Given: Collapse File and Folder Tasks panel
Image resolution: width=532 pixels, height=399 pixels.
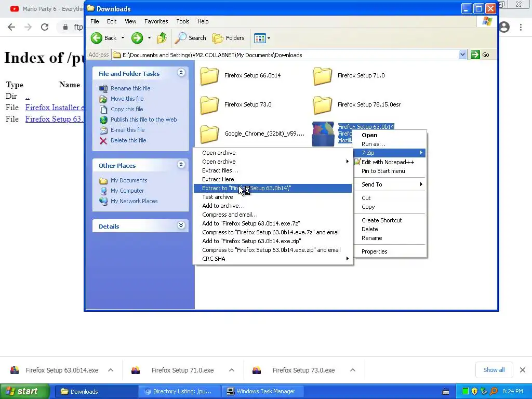Looking at the screenshot, I should point(181,73).
